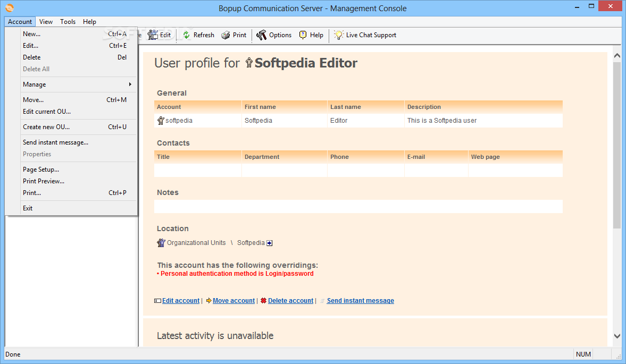
Task: Click the yellow arrow Move account icon
Action: pos(209,301)
